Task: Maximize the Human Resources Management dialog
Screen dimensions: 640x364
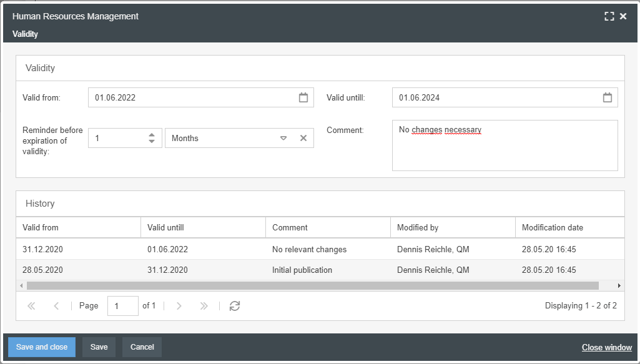Action: 609,16
